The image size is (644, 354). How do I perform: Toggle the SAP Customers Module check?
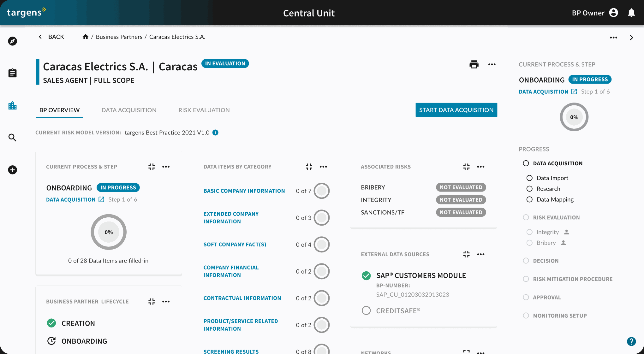(366, 276)
